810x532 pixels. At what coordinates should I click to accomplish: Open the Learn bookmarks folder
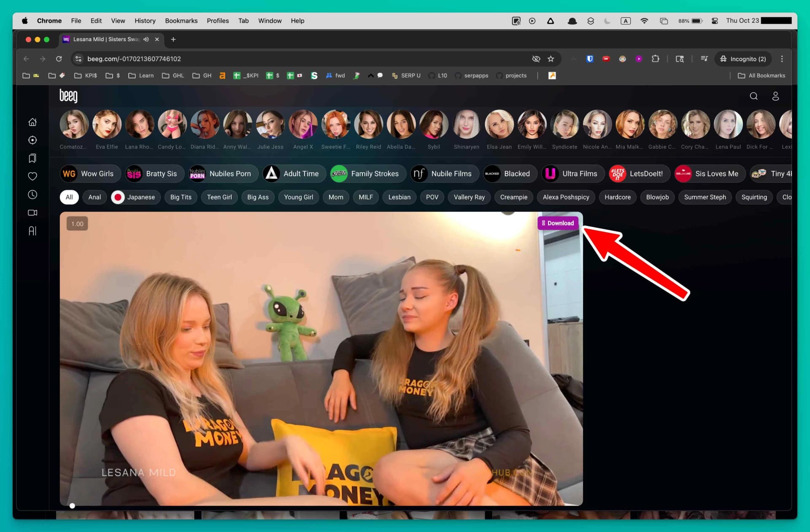[x=140, y=75]
